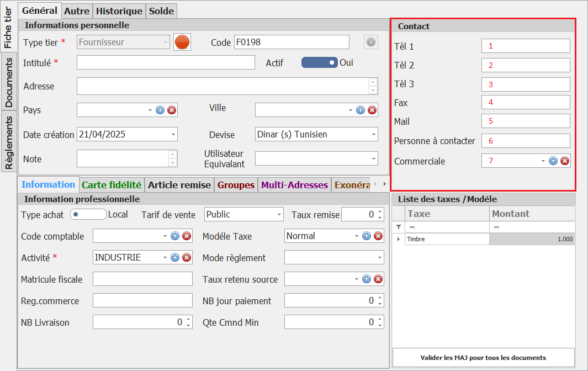Click Valider les MAJ pour tous les documents
This screenshot has height=371, width=588.
483,357
